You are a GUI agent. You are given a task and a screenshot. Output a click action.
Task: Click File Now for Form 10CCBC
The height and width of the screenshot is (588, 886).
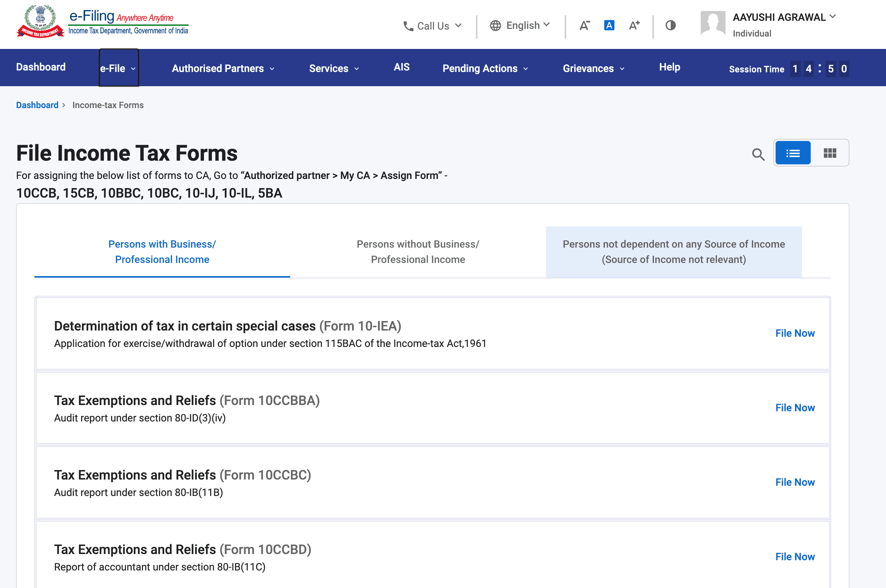[794, 482]
